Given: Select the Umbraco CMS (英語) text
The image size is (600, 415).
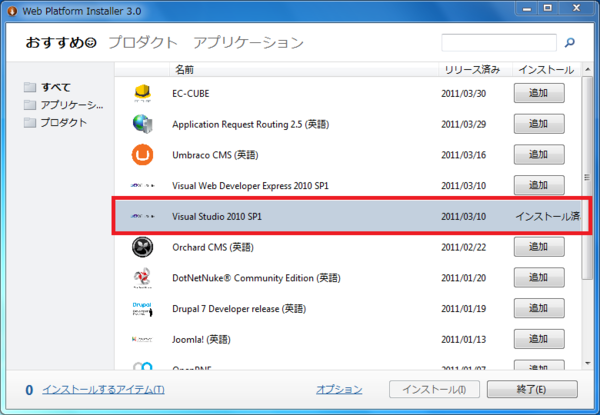Looking at the screenshot, I should 215,155.
